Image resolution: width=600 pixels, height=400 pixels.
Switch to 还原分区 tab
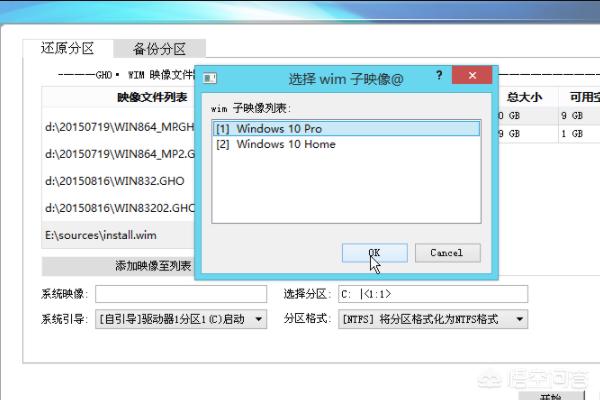(67, 49)
